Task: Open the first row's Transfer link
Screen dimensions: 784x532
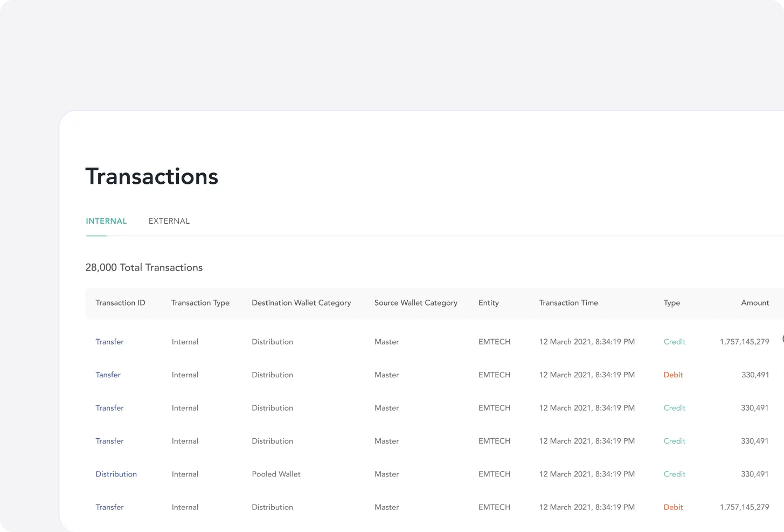Action: coord(109,342)
